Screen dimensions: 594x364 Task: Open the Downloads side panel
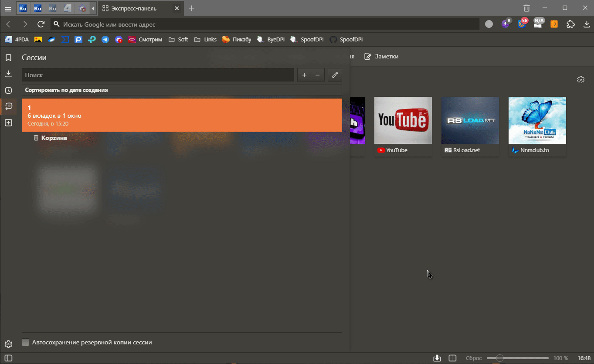[8, 74]
